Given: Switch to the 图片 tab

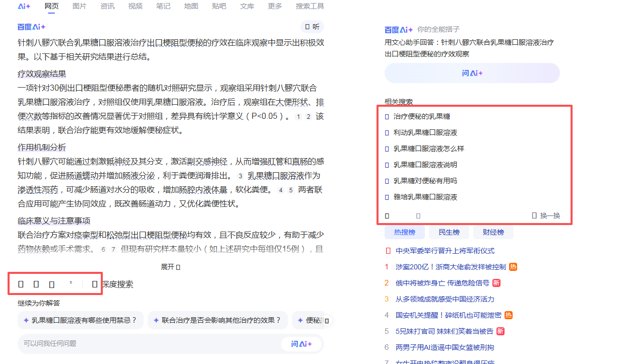Looking at the screenshot, I should (79, 6).
